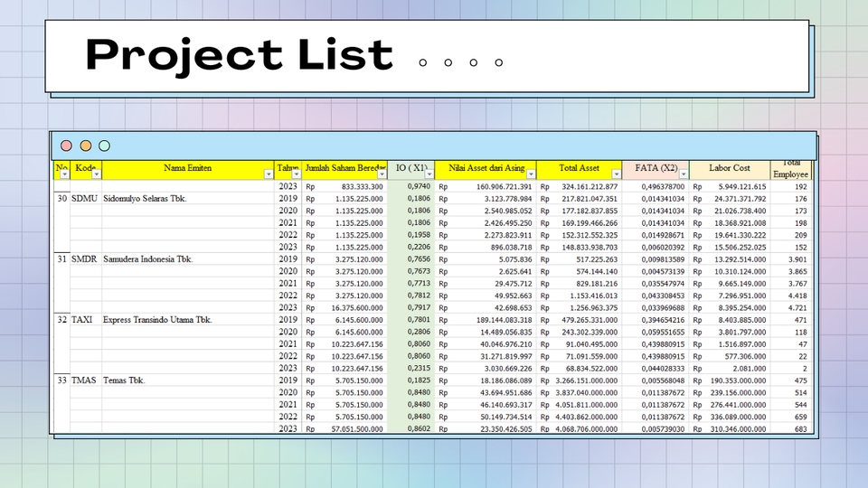
Task: Open the FATA (X2) filter dropdown
Action: tap(684, 174)
